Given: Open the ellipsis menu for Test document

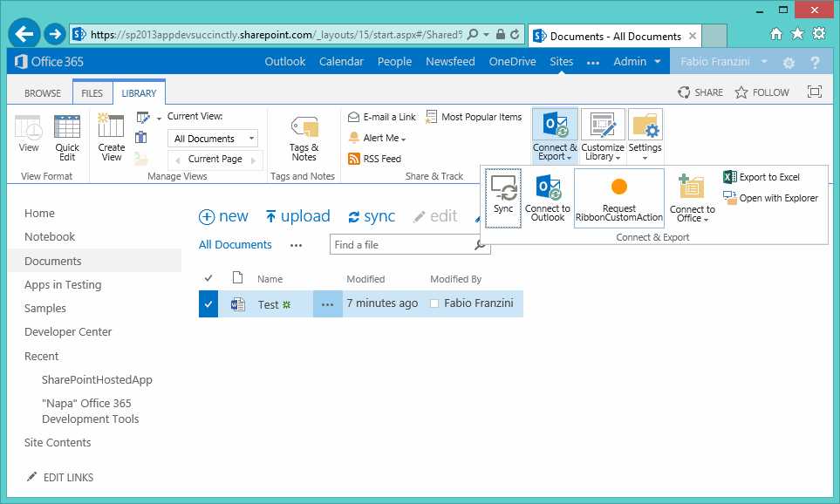Looking at the screenshot, I should [x=327, y=303].
